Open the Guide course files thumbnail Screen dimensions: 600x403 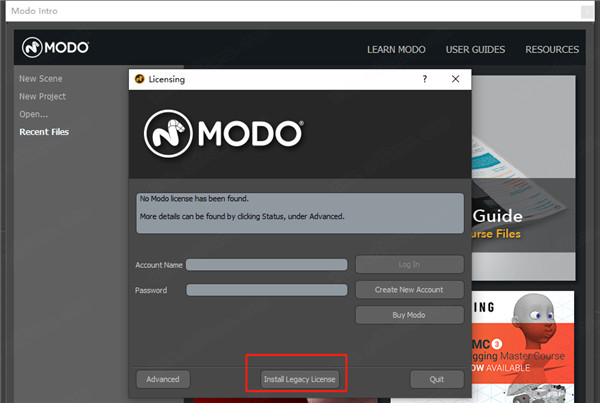(523, 178)
